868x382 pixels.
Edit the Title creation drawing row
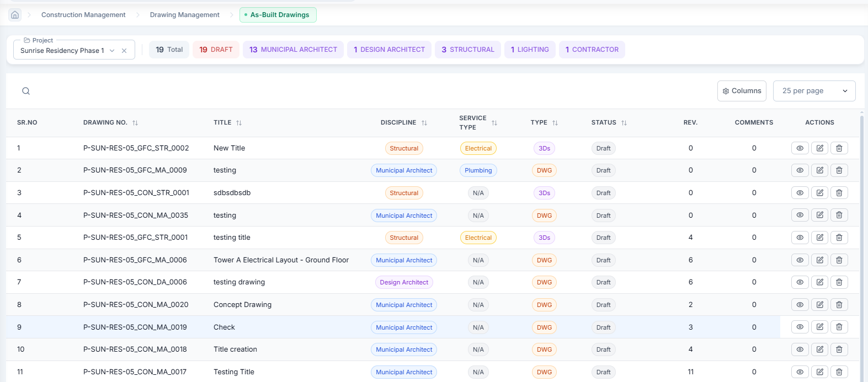[x=820, y=349]
